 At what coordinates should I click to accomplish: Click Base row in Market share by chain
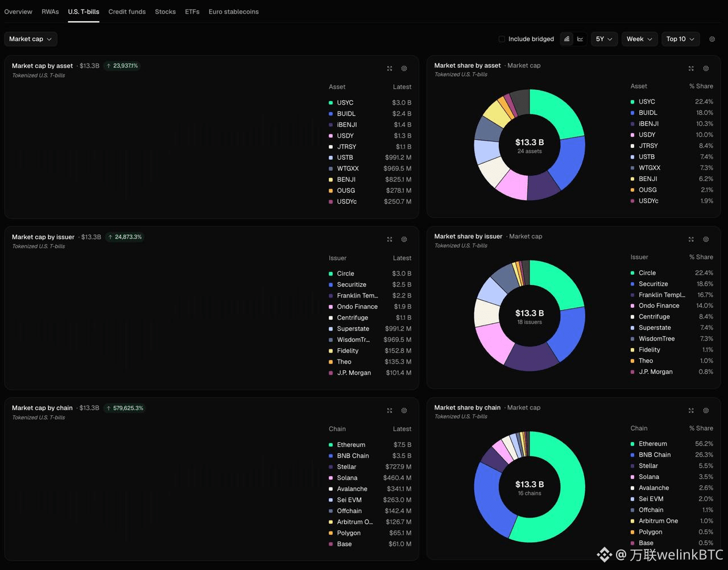[672, 543]
